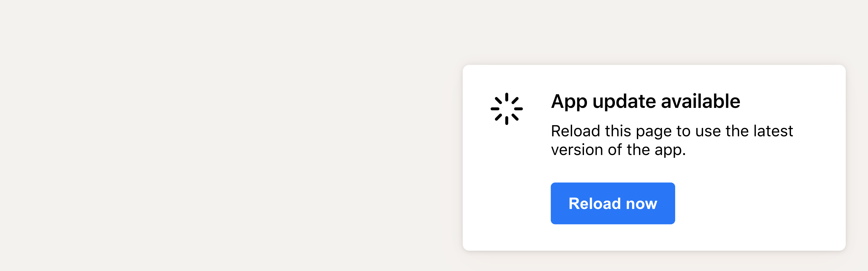Image resolution: width=868 pixels, height=271 pixels.
Task: Click the word 'App' in the heading
Action: 569,102
